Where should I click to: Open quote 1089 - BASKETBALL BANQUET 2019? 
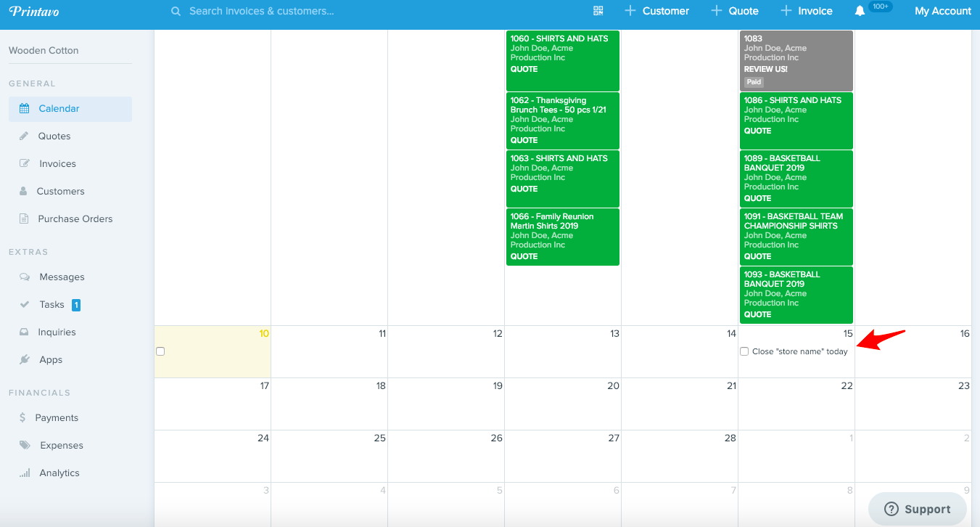(x=796, y=179)
